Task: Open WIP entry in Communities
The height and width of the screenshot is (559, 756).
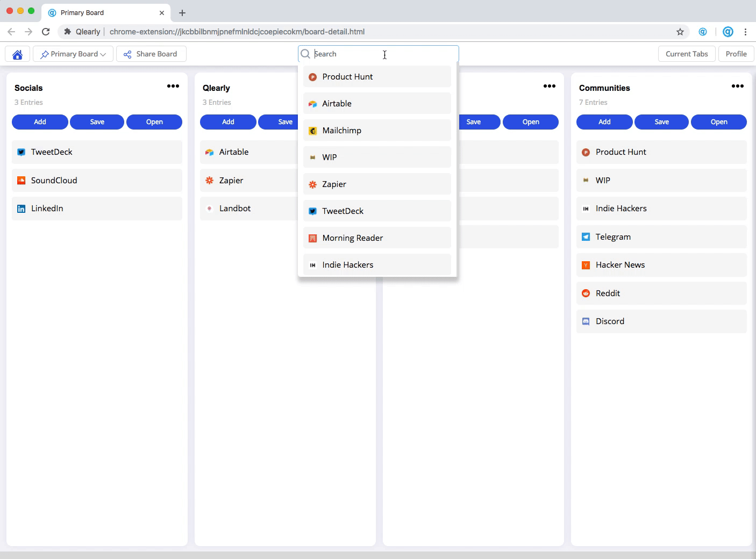Action: 661,181
